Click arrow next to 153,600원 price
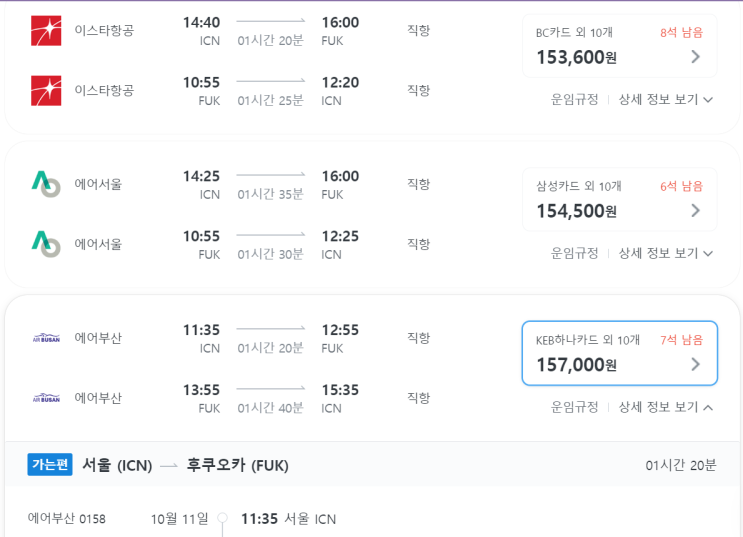This screenshot has width=743, height=537. point(696,57)
